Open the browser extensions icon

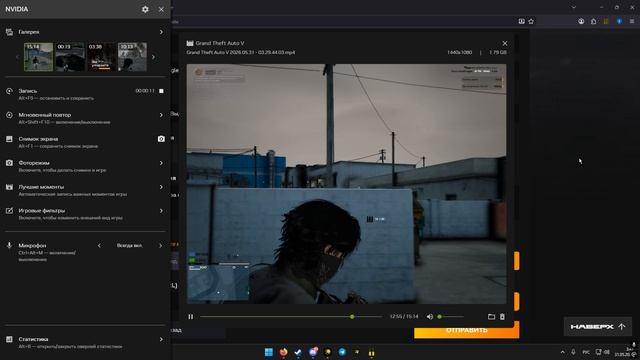pos(593,21)
